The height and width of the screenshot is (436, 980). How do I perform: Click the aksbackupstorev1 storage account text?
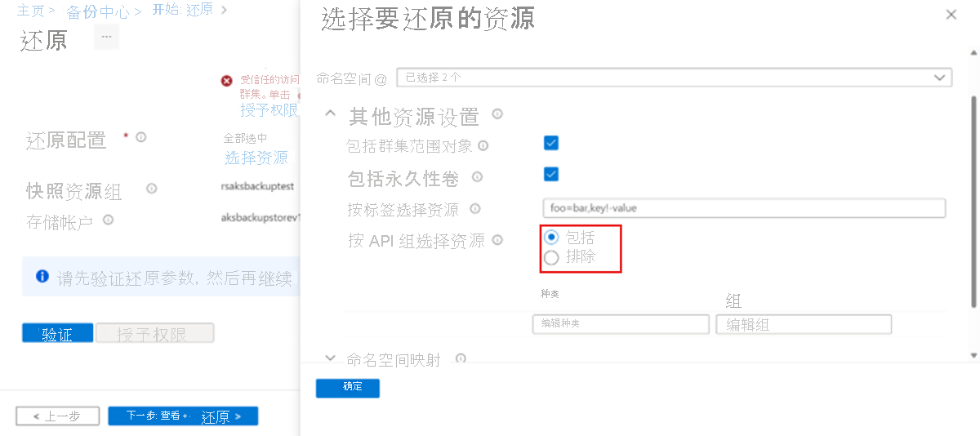(261, 218)
